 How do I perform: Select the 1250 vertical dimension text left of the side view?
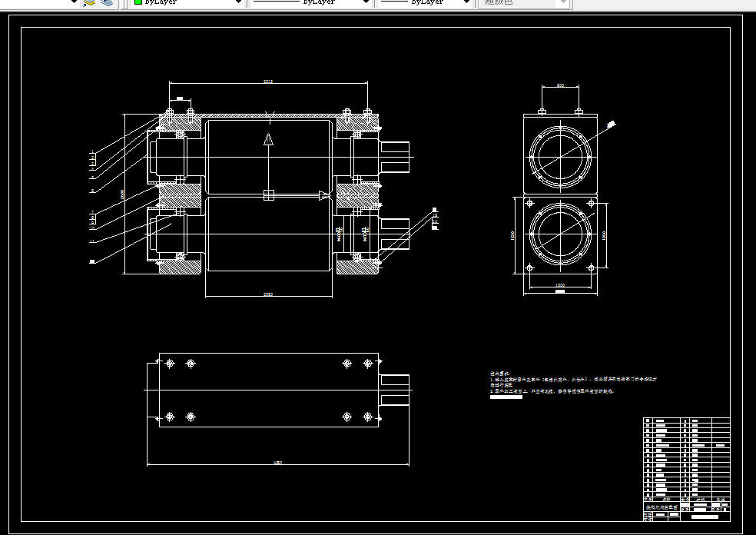click(512, 235)
